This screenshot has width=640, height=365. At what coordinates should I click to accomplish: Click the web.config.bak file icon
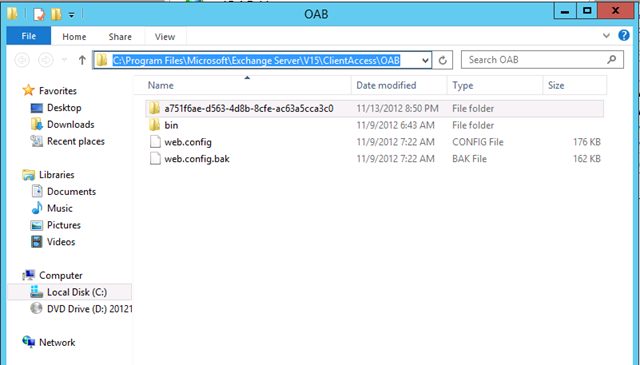[x=155, y=158]
